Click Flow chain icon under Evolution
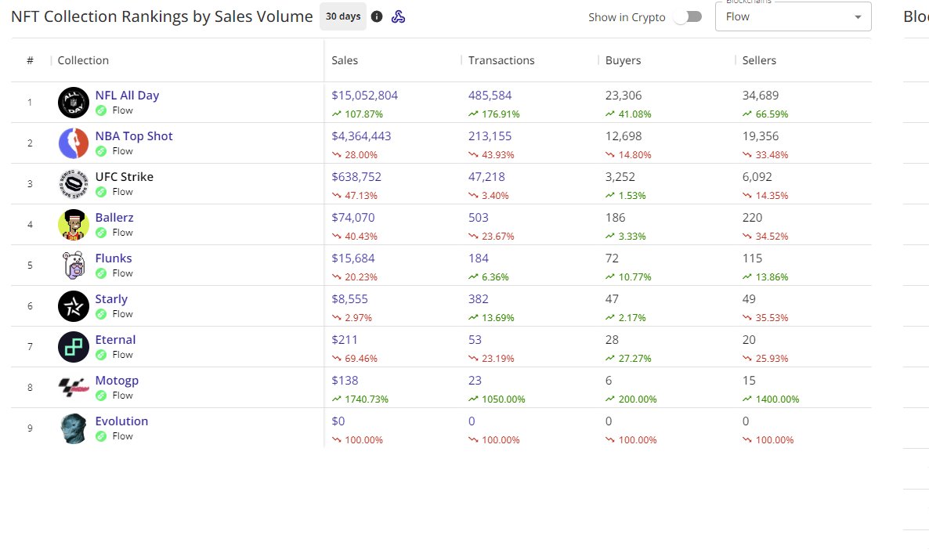The width and height of the screenshot is (929, 560). point(101,437)
